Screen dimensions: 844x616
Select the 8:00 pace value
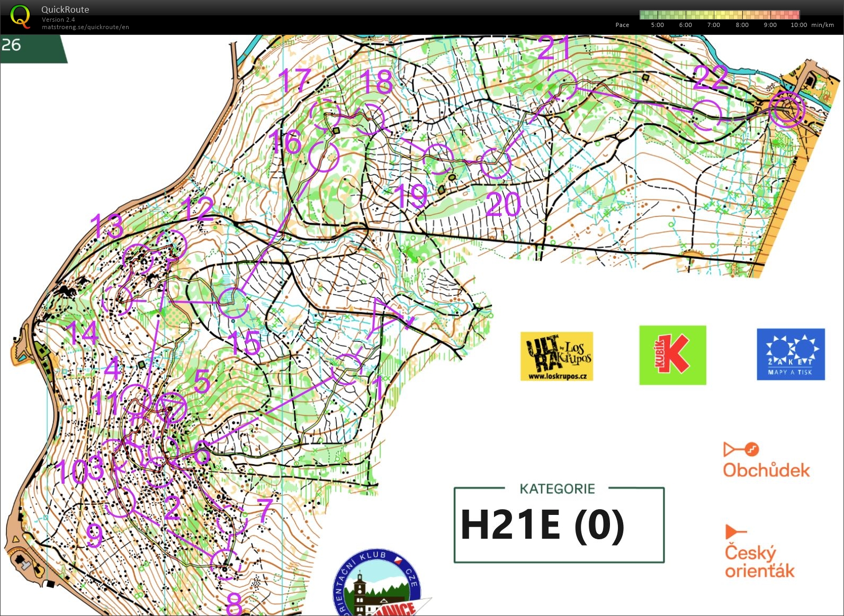click(x=742, y=25)
